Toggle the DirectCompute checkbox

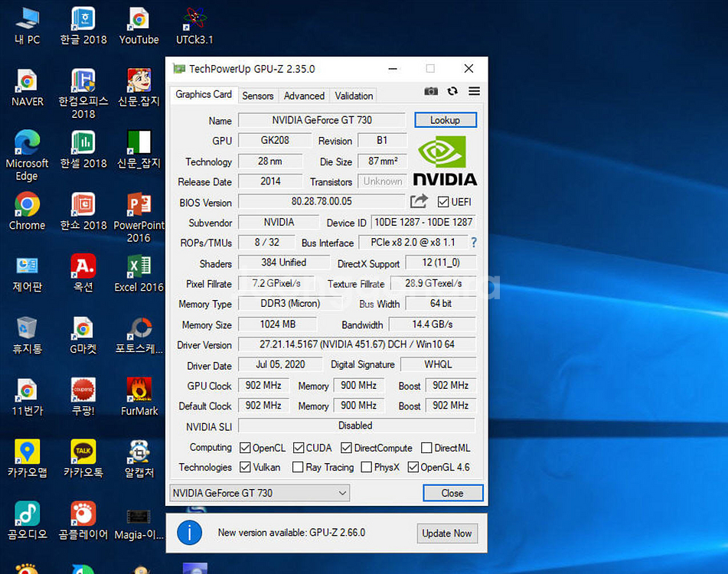[346, 448]
